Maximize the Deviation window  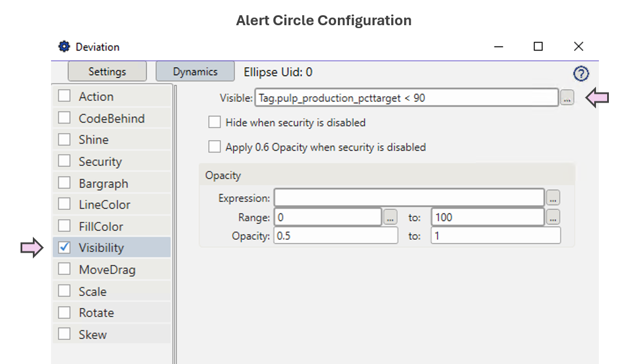click(538, 47)
